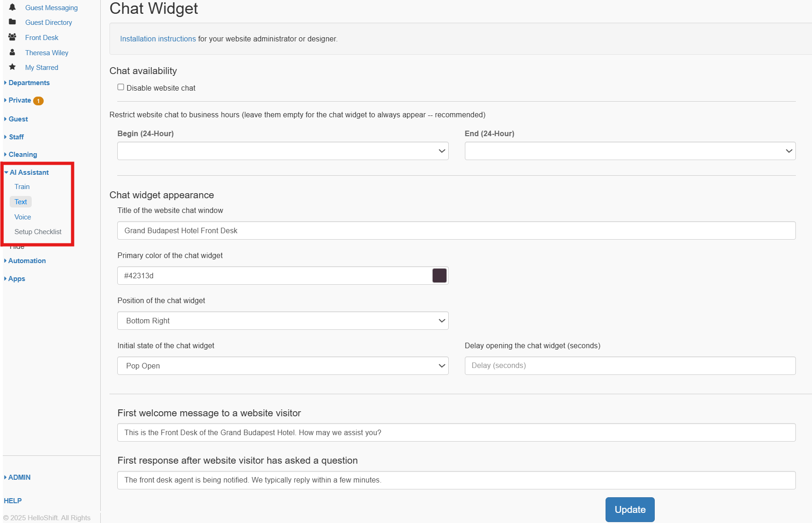Screen dimensions: 812x523
Task: Open the Position of chat widget dropdown
Action: click(283, 321)
